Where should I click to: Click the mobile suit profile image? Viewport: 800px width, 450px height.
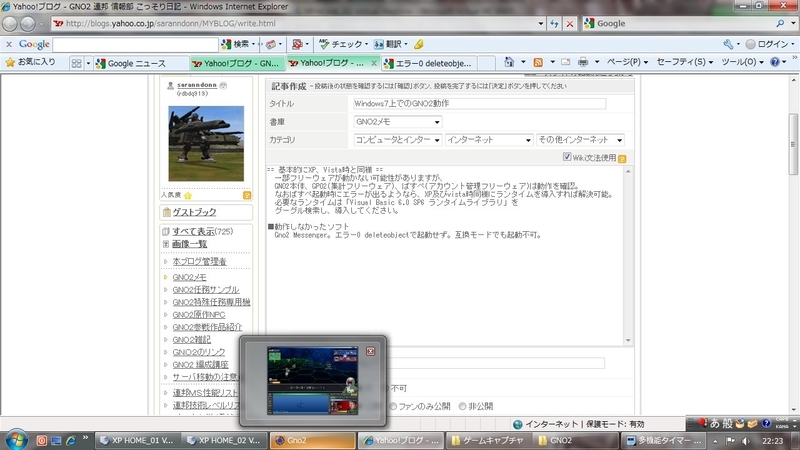[206, 143]
